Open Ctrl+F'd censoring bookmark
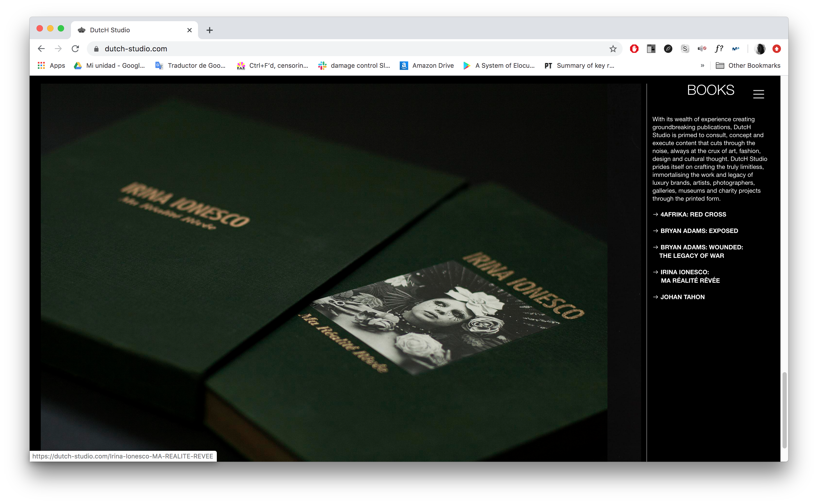This screenshot has height=504, width=818. click(x=272, y=66)
